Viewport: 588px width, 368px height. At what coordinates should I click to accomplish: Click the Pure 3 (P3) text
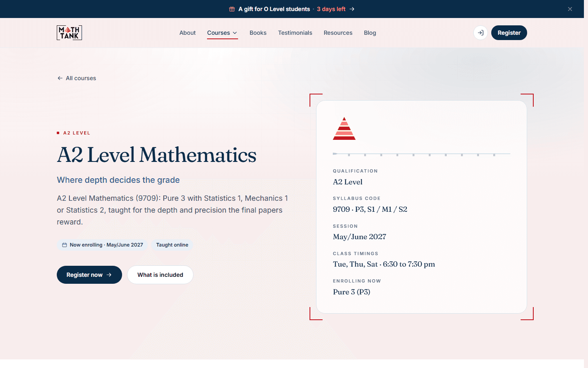[352, 292]
